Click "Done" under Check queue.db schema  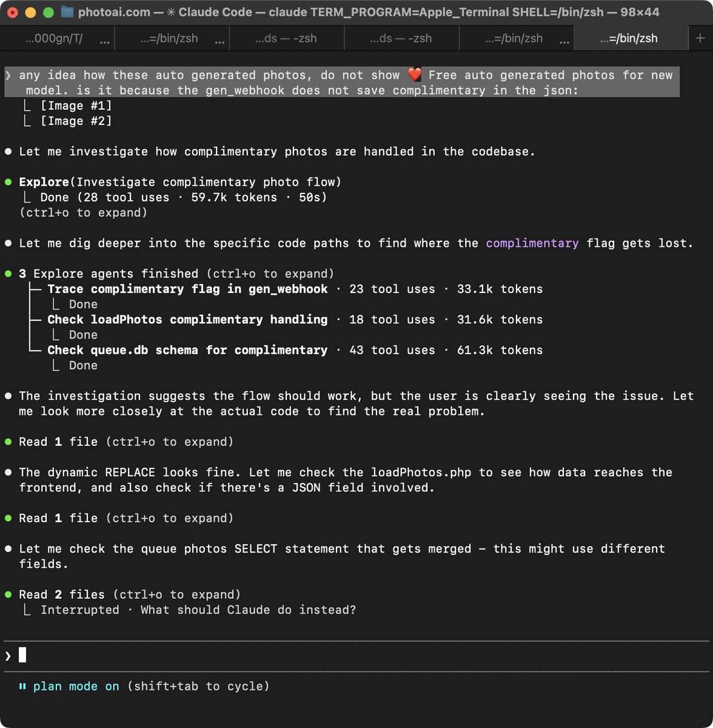pyautogui.click(x=83, y=365)
